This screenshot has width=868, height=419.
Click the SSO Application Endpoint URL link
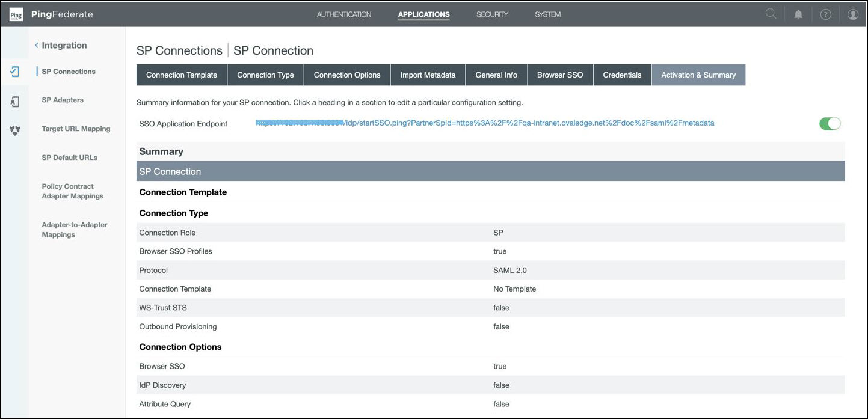pyautogui.click(x=485, y=123)
